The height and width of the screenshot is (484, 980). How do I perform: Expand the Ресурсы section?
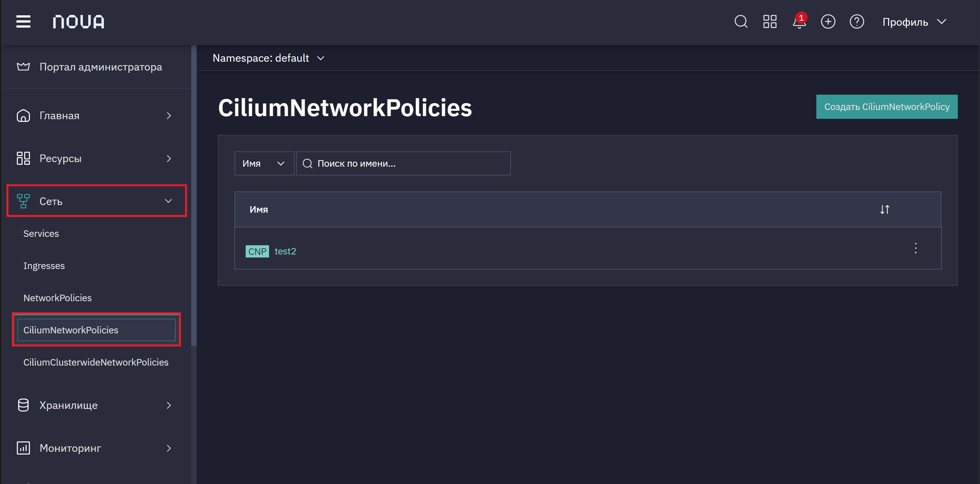tap(169, 158)
